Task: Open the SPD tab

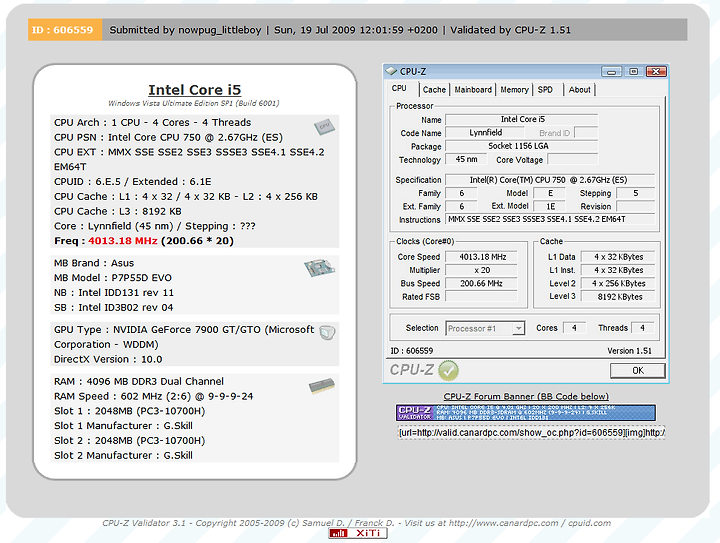Action: [x=545, y=90]
